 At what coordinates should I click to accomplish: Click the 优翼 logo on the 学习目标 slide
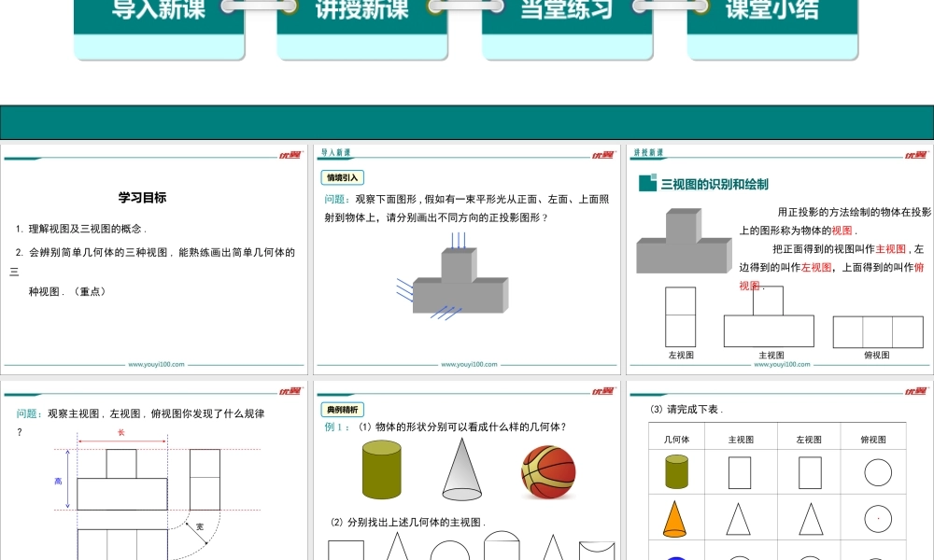click(x=290, y=155)
